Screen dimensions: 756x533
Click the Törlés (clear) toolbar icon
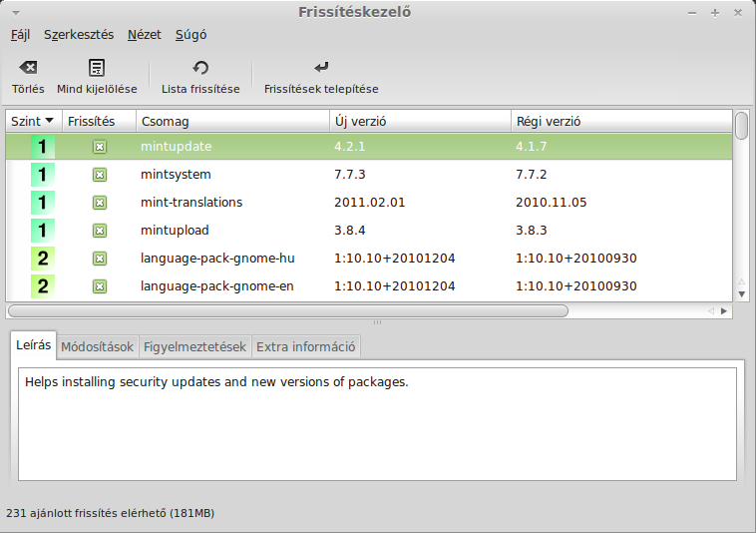point(28,68)
